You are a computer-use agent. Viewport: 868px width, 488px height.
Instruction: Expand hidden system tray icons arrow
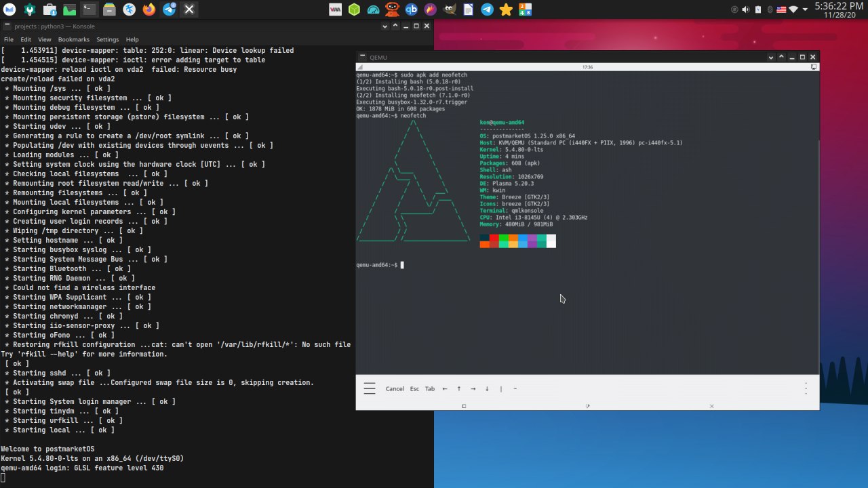pos(806,9)
